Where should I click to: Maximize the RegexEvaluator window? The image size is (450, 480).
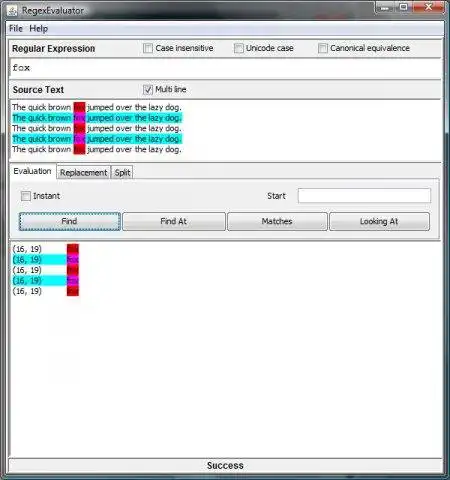coord(404,8)
